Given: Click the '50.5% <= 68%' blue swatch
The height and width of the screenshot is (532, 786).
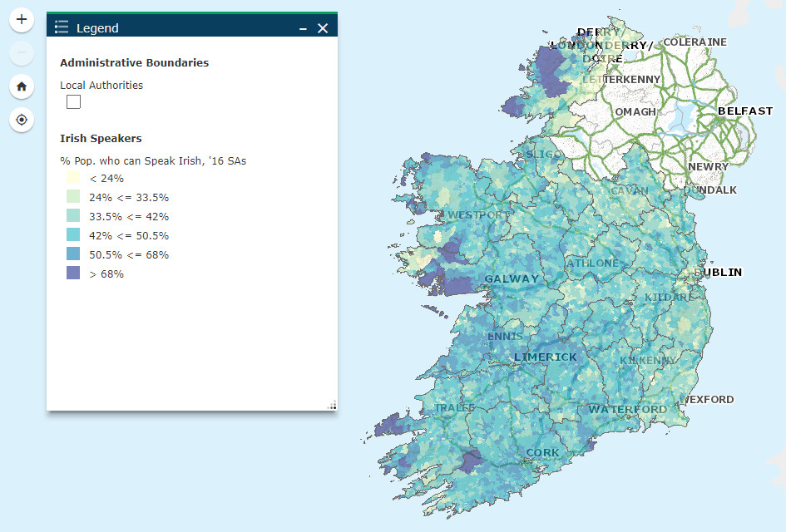Looking at the screenshot, I should pyautogui.click(x=73, y=254).
